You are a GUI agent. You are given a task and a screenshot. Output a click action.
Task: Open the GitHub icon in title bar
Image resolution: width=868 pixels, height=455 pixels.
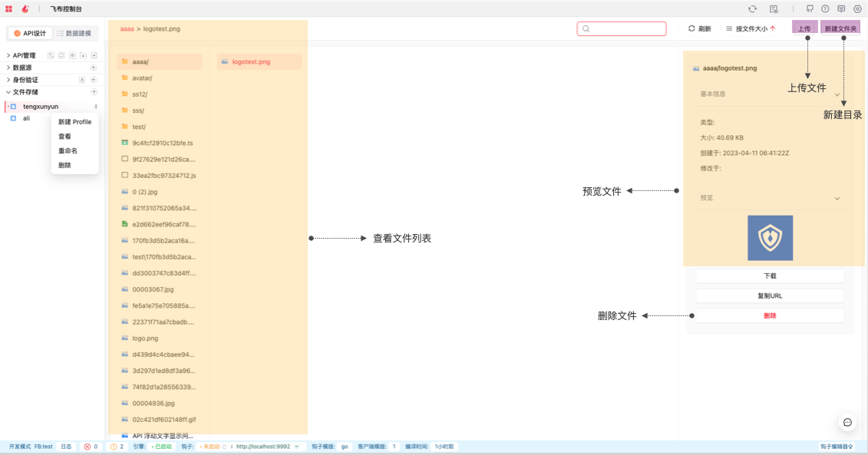[810, 9]
